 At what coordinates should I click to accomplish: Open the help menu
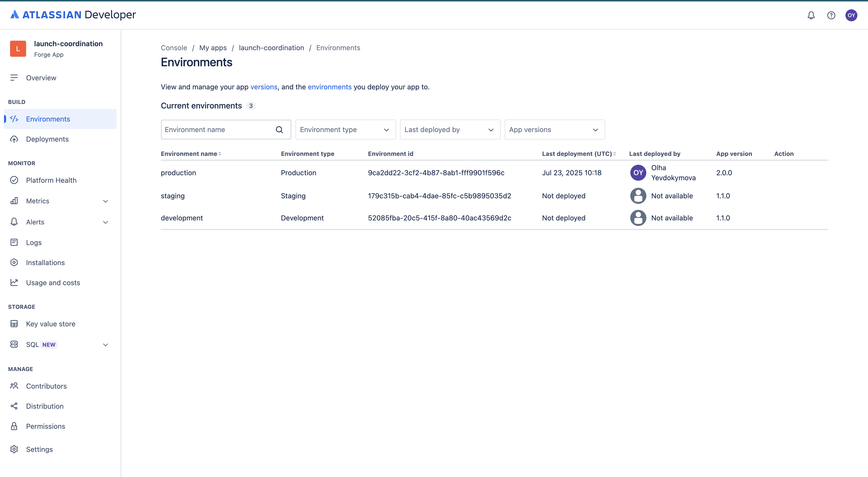(831, 15)
